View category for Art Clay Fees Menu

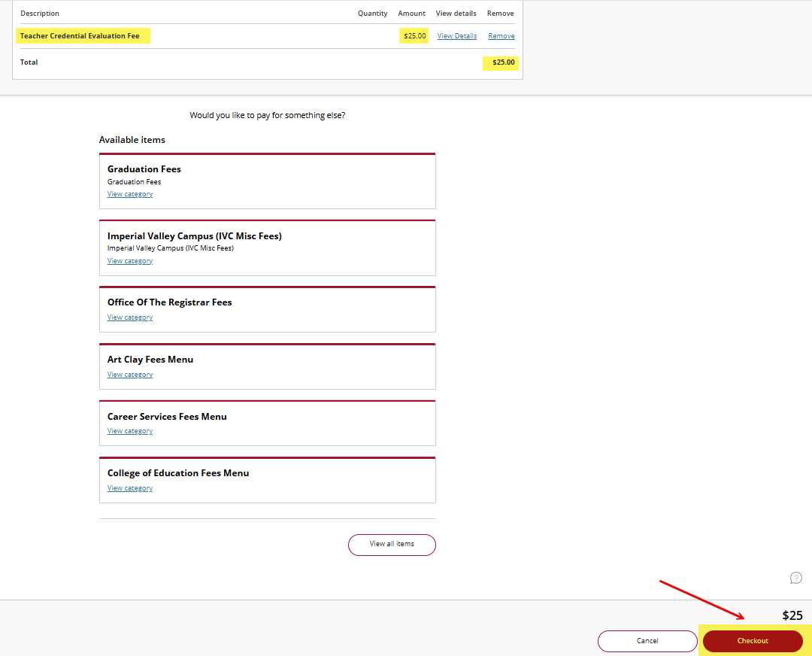click(130, 375)
